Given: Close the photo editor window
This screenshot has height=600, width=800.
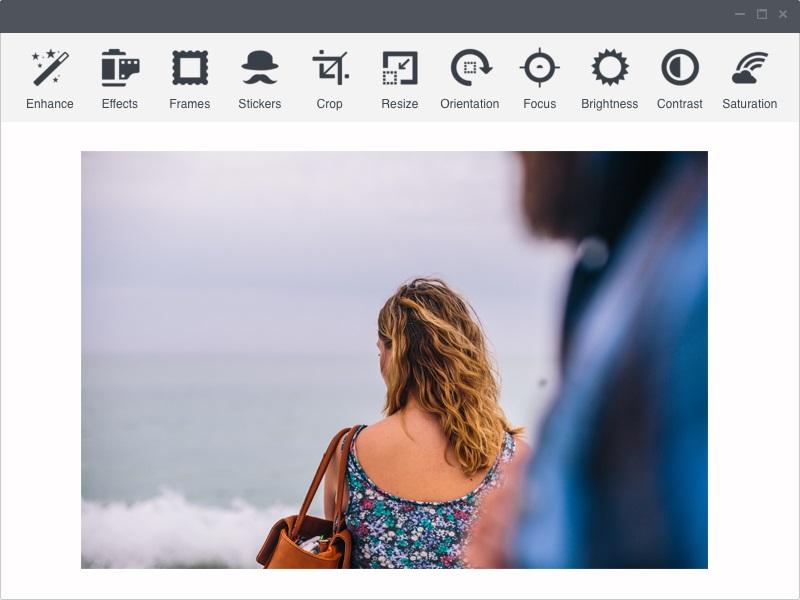Looking at the screenshot, I should pos(783,14).
